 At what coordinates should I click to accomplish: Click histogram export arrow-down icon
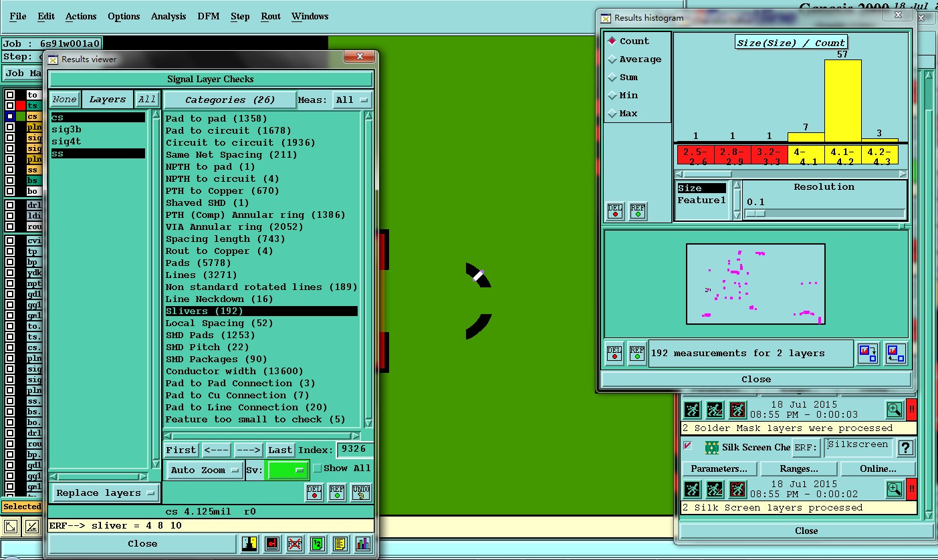pos(868,353)
